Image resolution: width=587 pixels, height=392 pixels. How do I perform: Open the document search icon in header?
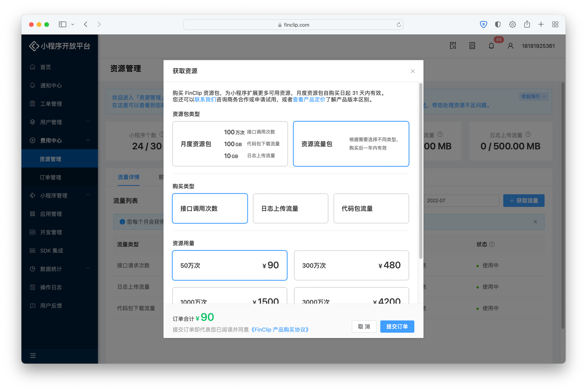point(453,46)
